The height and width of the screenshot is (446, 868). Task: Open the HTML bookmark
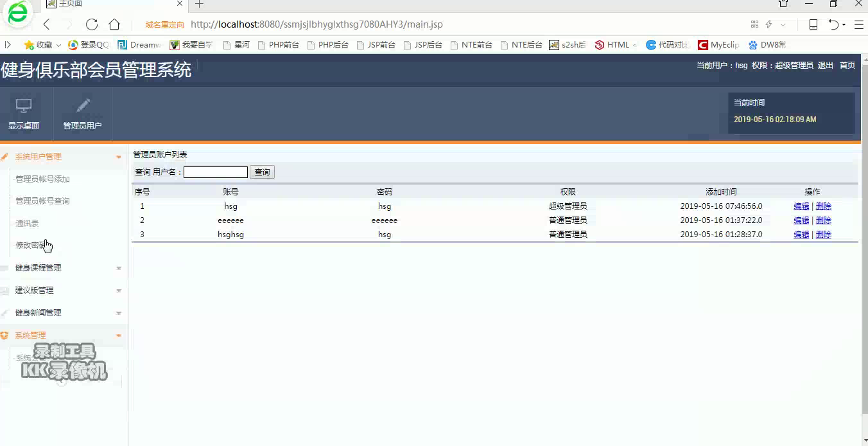tap(616, 45)
